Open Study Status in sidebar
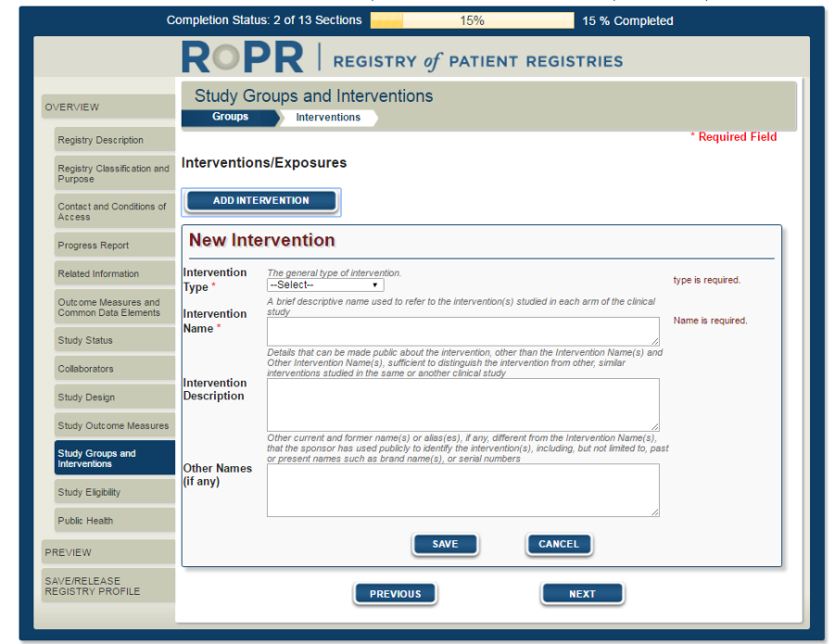Image resolution: width=835 pixels, height=644 pixels. tap(115, 340)
